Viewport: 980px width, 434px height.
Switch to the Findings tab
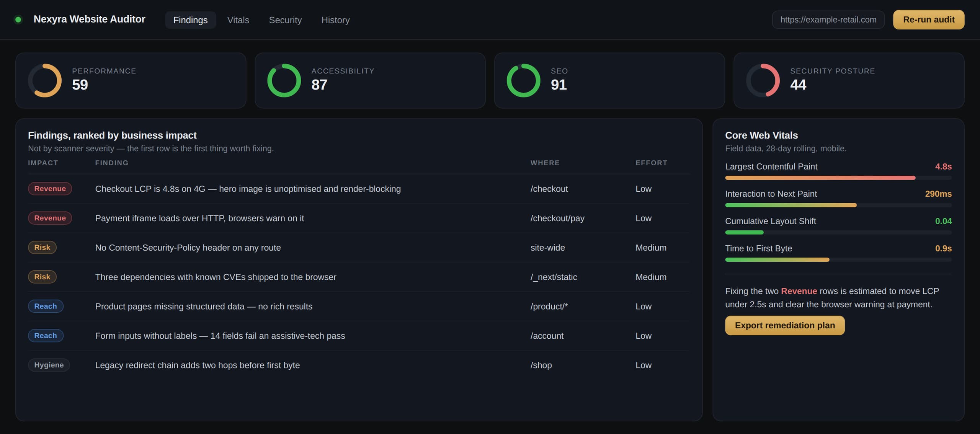pos(190,20)
